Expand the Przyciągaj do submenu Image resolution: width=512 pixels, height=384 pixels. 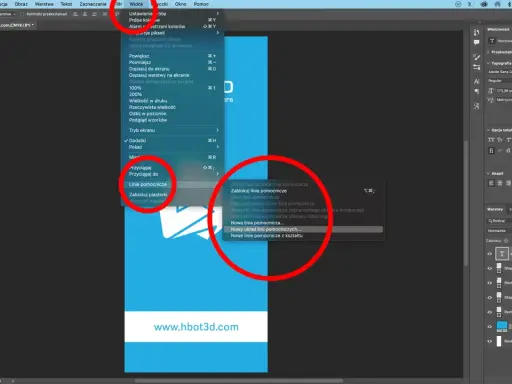[172, 174]
